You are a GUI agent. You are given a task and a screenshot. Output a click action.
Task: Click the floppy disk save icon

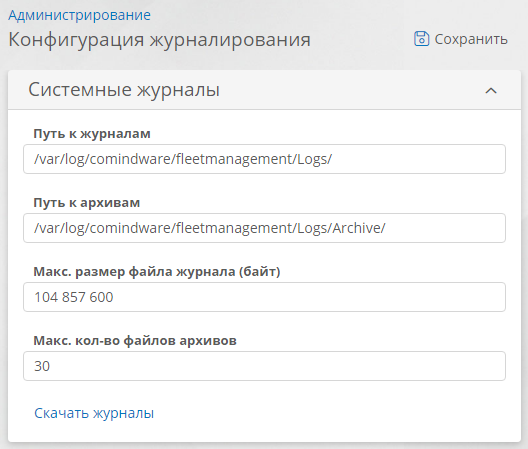421,39
